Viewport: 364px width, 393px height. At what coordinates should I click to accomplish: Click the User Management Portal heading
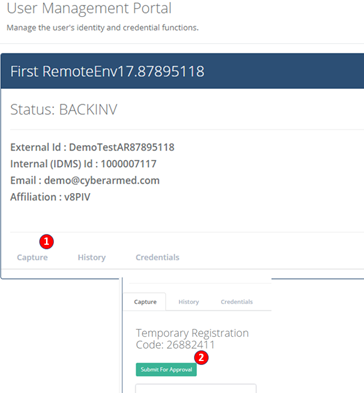coord(89,8)
